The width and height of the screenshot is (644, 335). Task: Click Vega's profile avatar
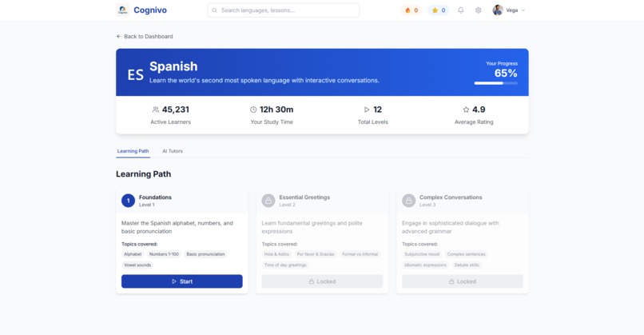[x=498, y=10]
